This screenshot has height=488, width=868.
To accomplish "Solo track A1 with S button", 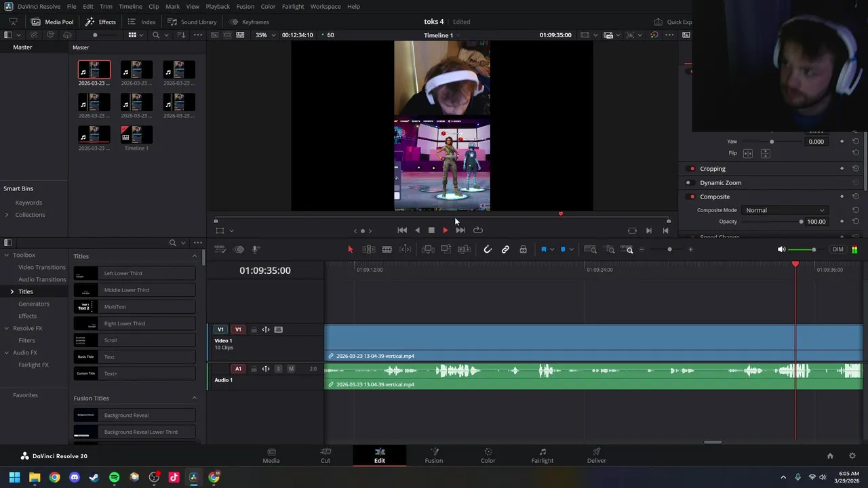I will pyautogui.click(x=278, y=369).
